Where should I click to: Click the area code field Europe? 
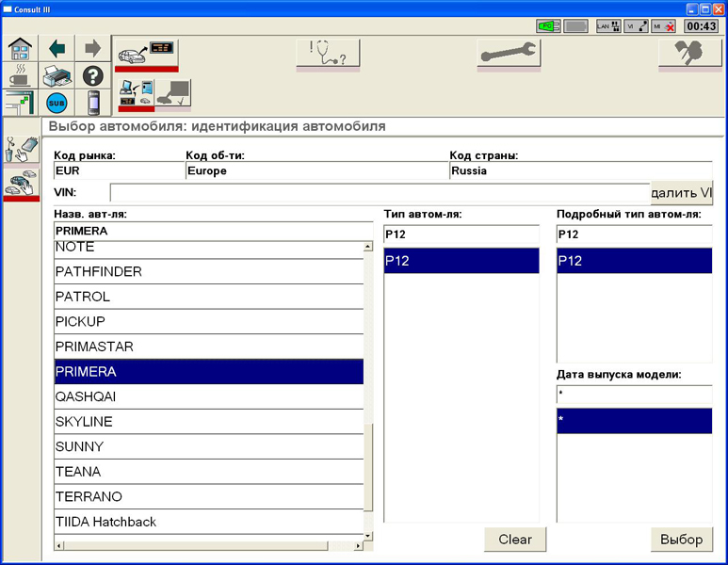[316, 170]
